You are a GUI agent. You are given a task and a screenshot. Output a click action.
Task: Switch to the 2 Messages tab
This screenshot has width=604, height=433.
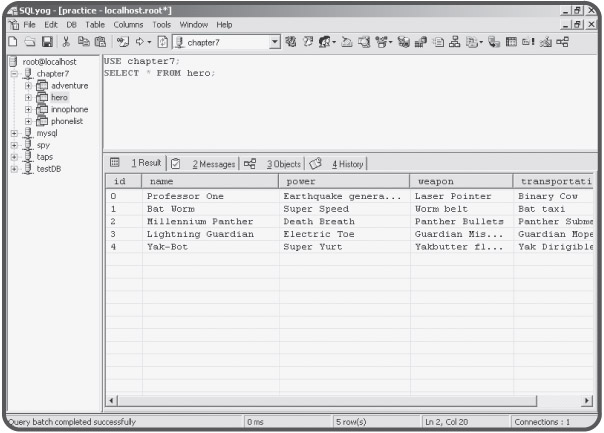coord(214,163)
